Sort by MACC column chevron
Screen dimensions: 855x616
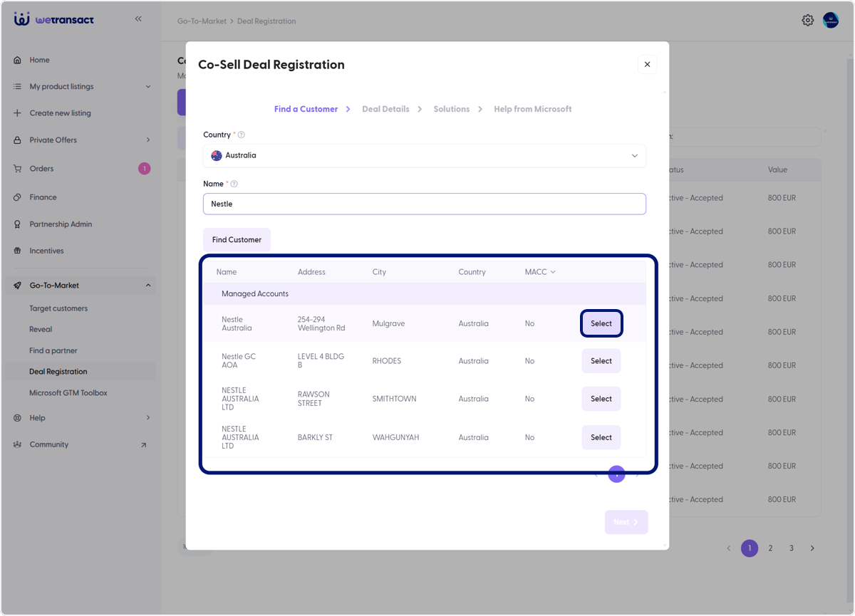pos(553,272)
